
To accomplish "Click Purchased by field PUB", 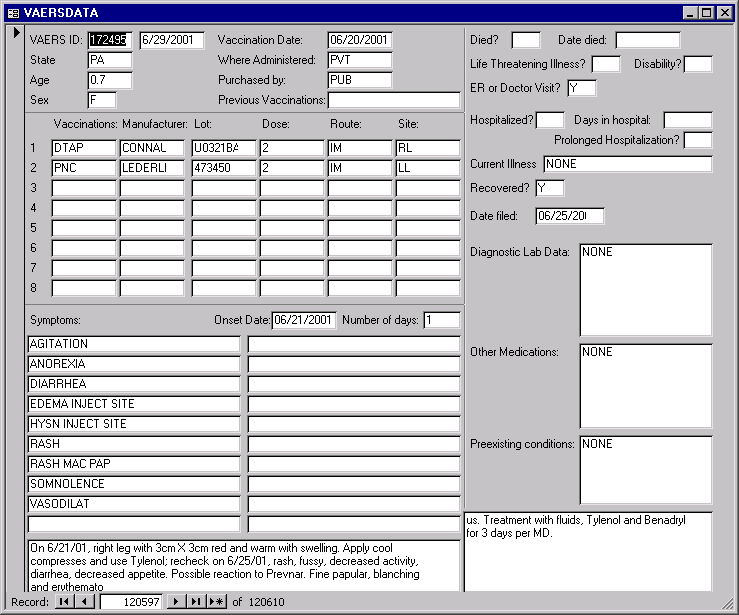I will [360, 80].
